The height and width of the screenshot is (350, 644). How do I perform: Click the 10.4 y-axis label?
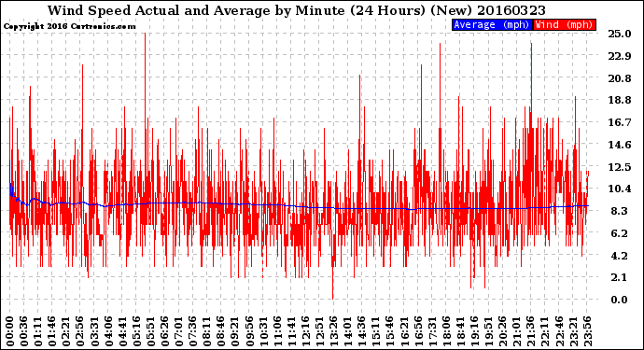620,189
